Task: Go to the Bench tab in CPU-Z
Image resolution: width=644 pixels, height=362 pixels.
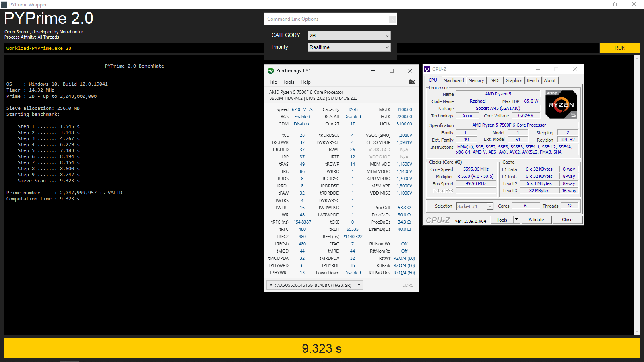Action: 533,80
